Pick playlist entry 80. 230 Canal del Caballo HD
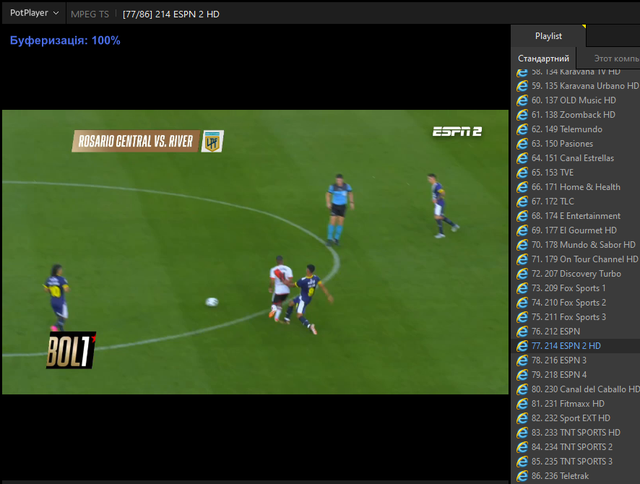640x484 pixels. (x=576, y=389)
